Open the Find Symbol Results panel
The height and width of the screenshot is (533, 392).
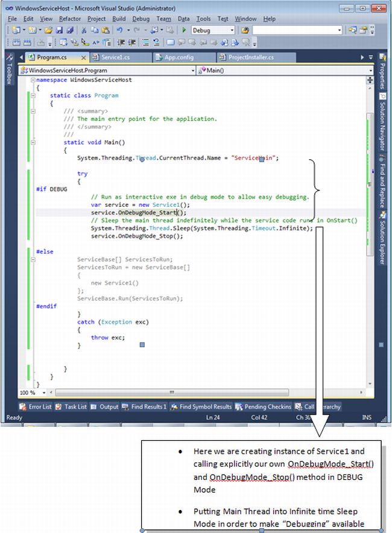click(x=201, y=406)
